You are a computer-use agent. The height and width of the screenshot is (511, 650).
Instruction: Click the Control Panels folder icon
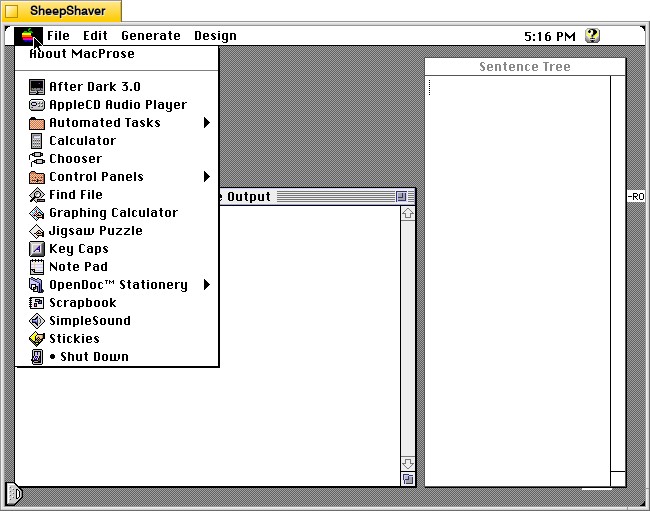36,177
